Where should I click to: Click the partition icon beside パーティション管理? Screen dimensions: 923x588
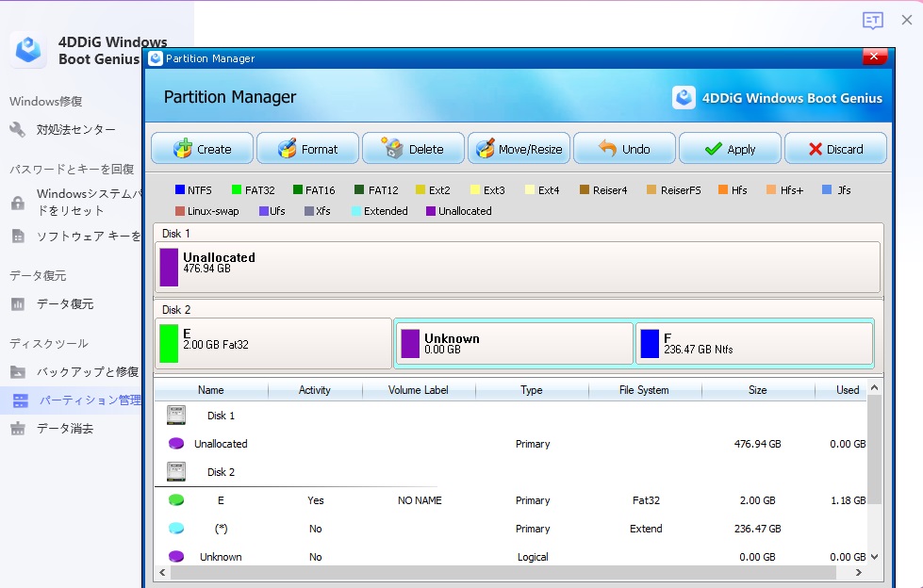[20, 400]
